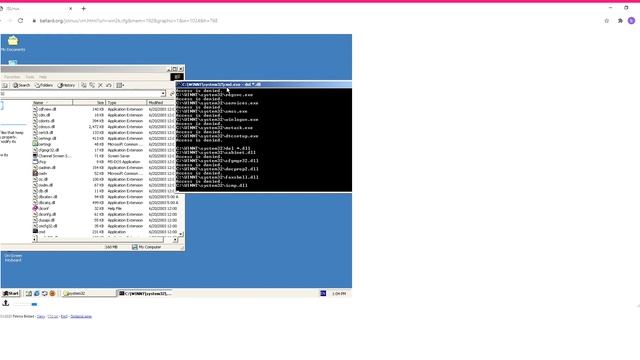Screen dimensions: 640x360
Task: Sort files by the Modified column header
Action: (161, 103)
